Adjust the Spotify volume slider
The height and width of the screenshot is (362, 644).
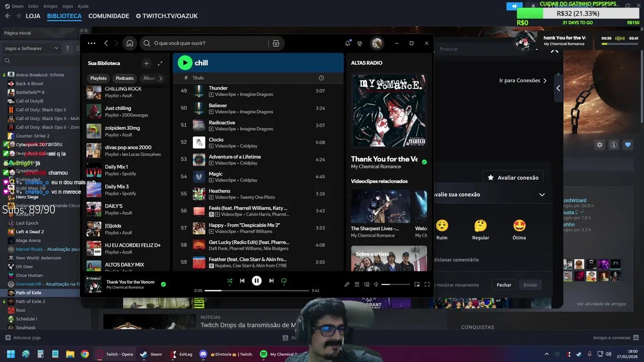394,285
